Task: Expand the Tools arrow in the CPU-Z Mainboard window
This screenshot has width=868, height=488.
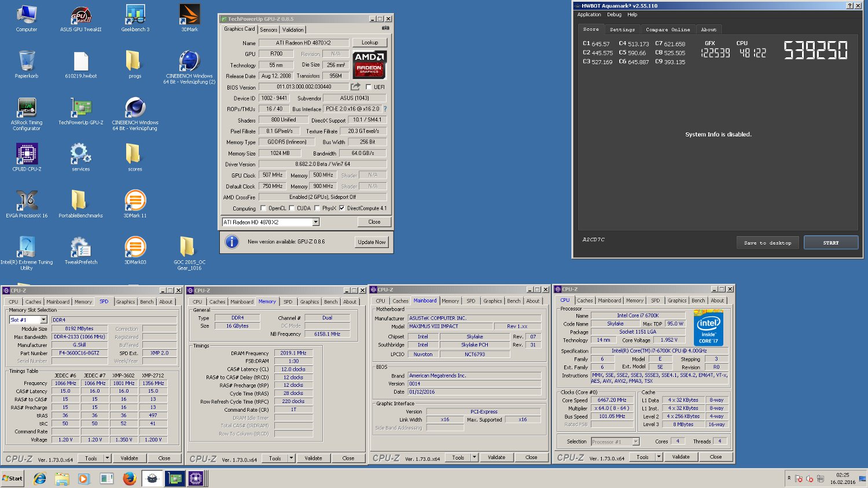Action: click(x=475, y=457)
